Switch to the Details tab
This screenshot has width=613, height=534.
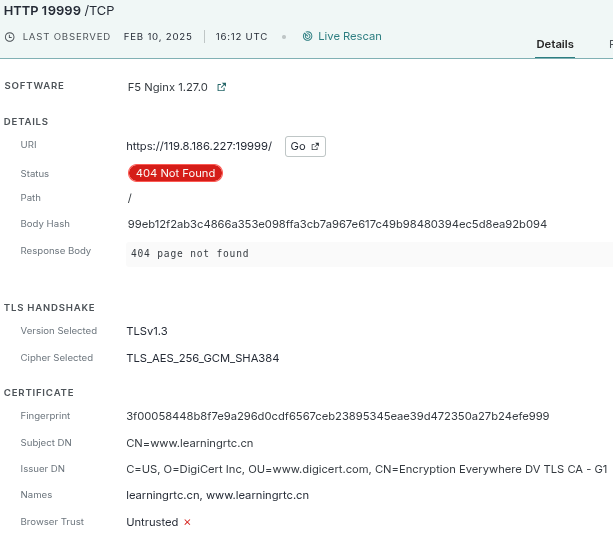tap(555, 44)
